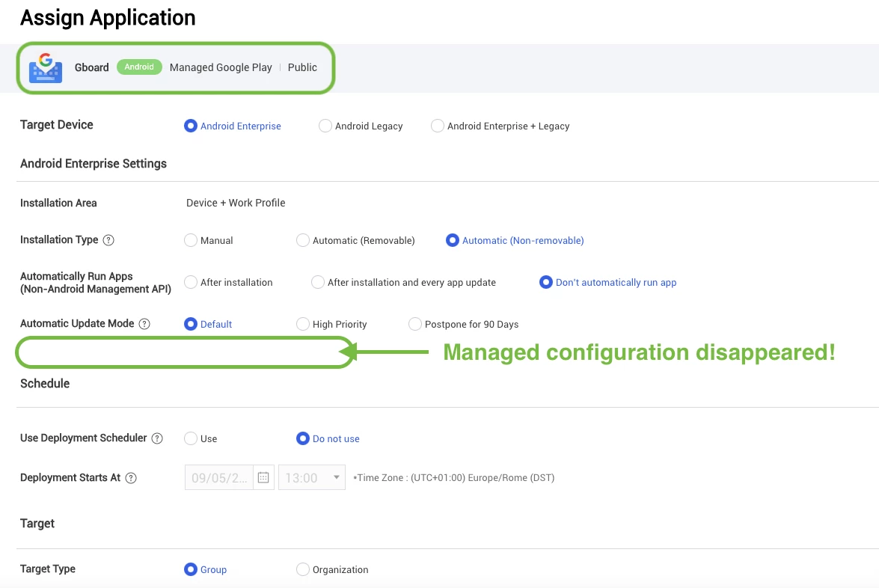879x588 pixels.
Task: Select Android Enterprise + Legacy option
Action: (438, 126)
